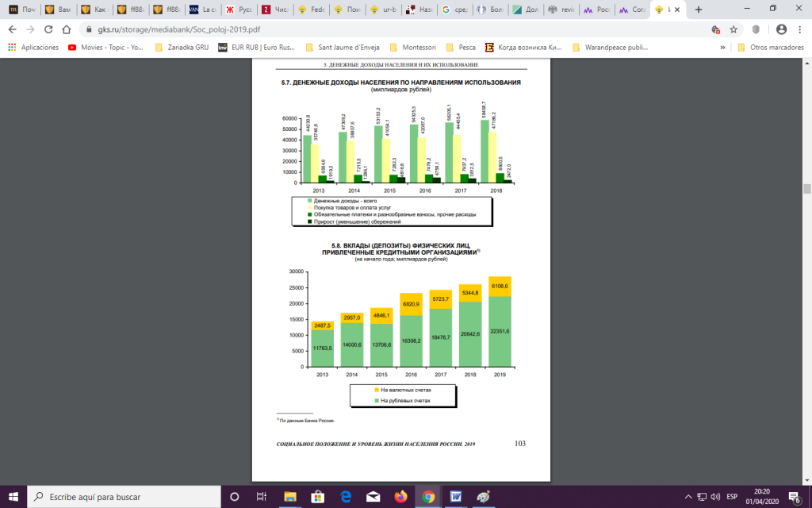
Task: Go to the browser home page
Action: click(69, 29)
